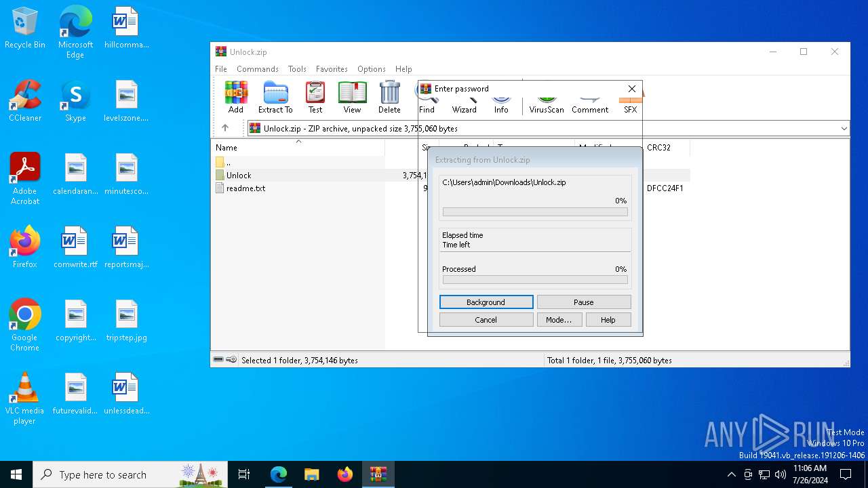Select the hillcomma Word document icon

[126, 28]
